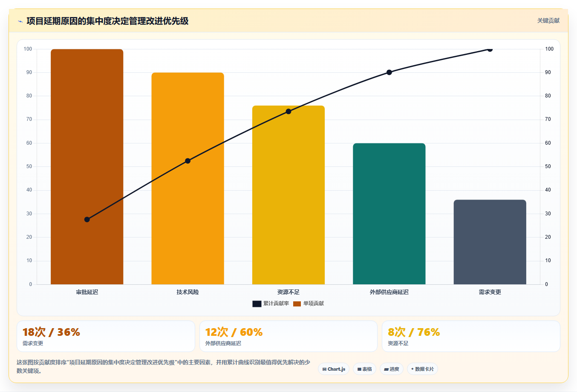Open the 18次 / 36% stat card
The width and height of the screenshot is (577, 392).
click(x=106, y=336)
